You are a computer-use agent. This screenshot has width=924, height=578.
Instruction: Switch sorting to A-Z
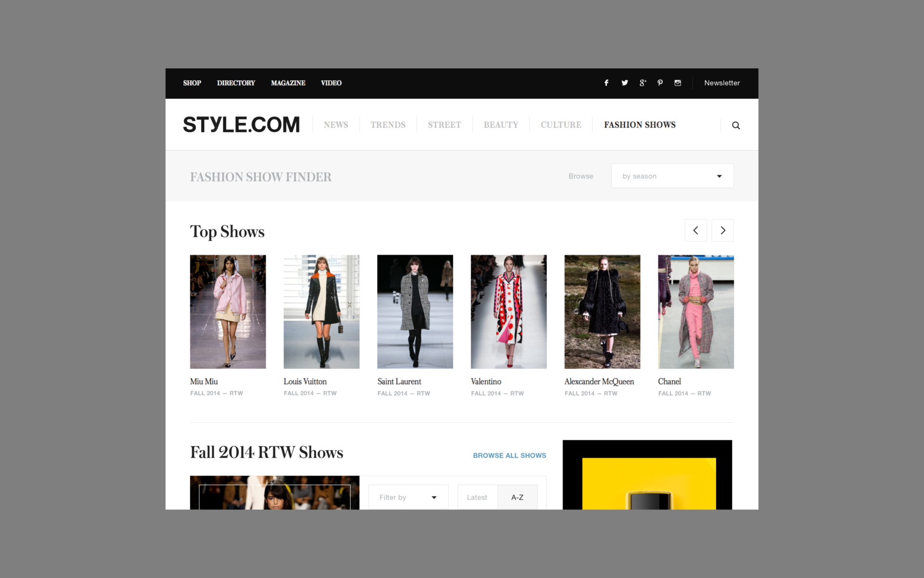pos(517,497)
